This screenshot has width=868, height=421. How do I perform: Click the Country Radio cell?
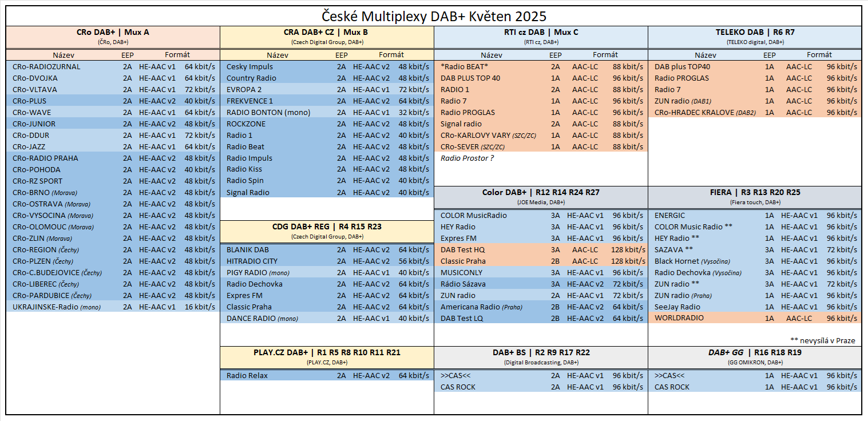[x=251, y=78]
